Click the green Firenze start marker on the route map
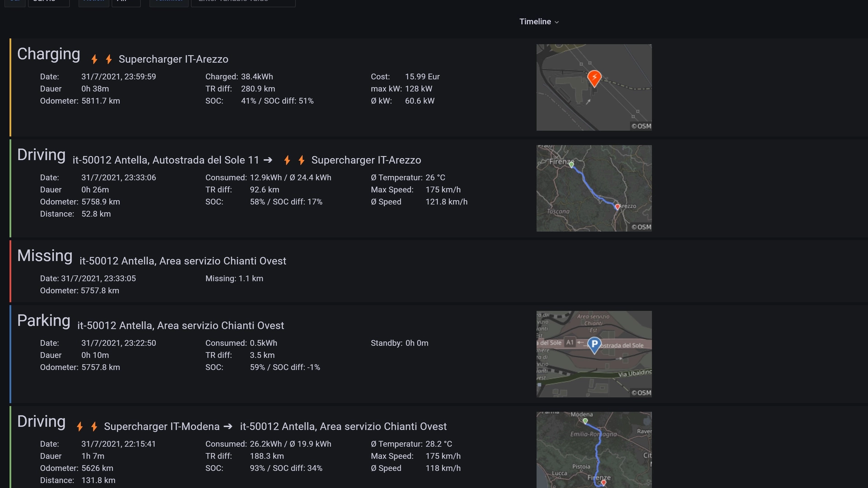Image resolution: width=868 pixels, height=488 pixels. coord(571,165)
